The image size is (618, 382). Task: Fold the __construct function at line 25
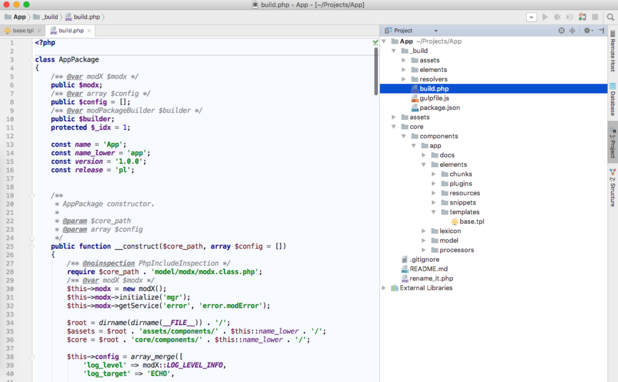point(32,246)
